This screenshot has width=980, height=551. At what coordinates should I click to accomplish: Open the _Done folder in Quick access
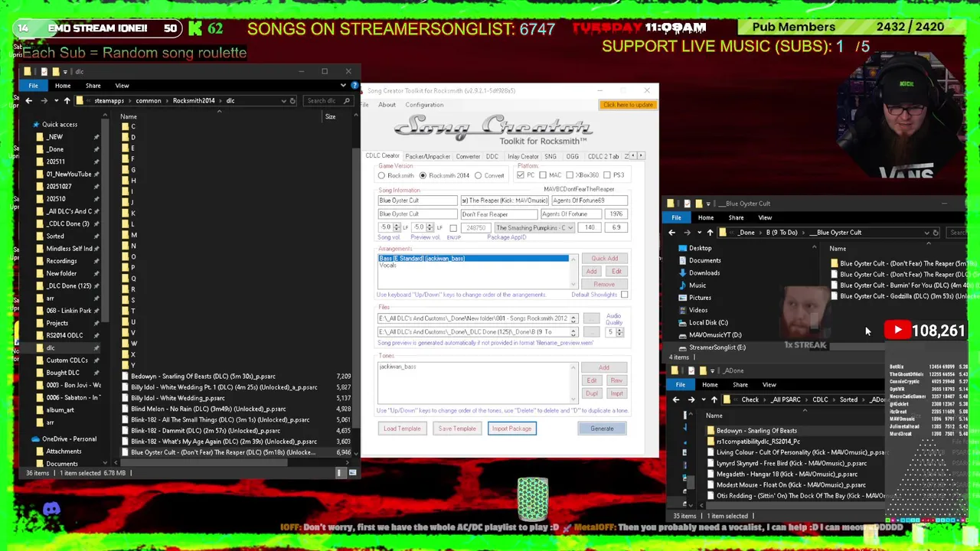[x=55, y=149]
